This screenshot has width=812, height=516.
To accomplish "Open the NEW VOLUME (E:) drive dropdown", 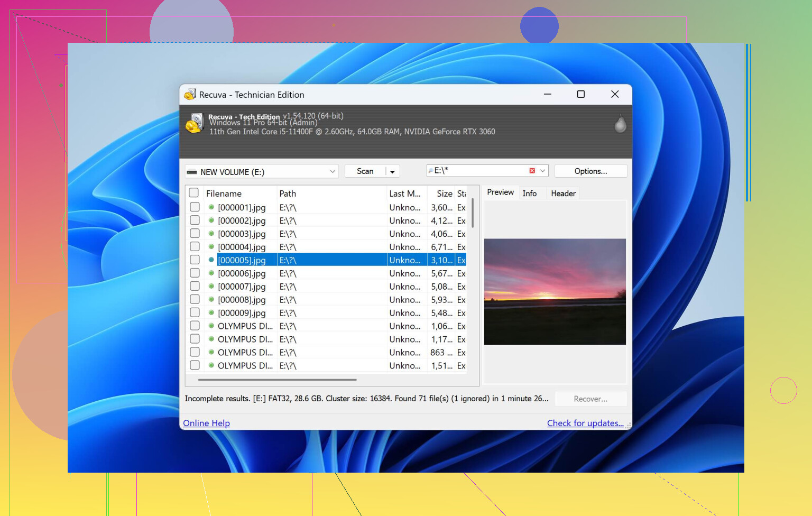I will coord(333,172).
